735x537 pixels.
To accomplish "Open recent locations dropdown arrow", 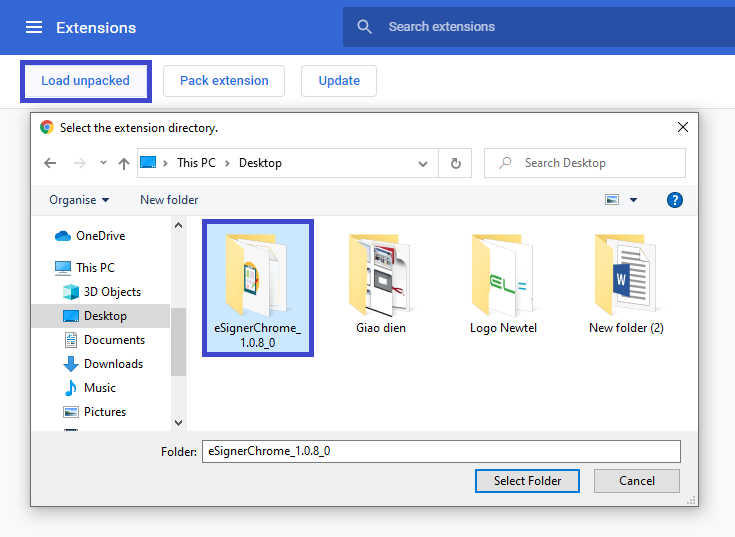I will point(103,163).
